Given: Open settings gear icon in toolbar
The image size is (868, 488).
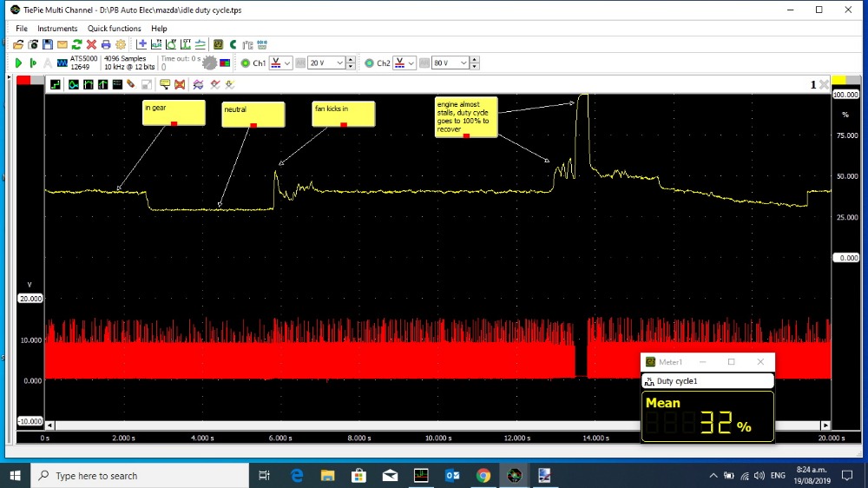Looking at the screenshot, I should click(x=121, y=44).
